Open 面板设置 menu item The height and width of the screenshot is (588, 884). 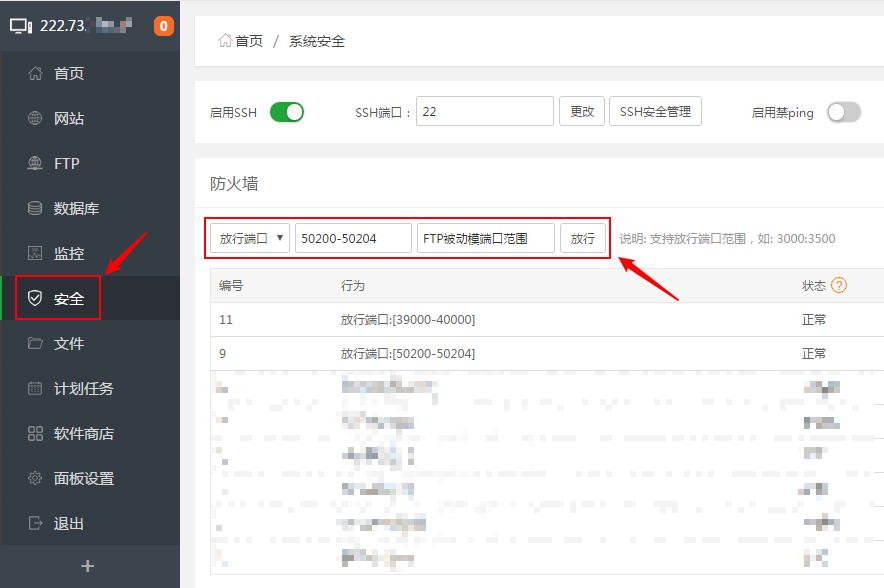[x=84, y=478]
